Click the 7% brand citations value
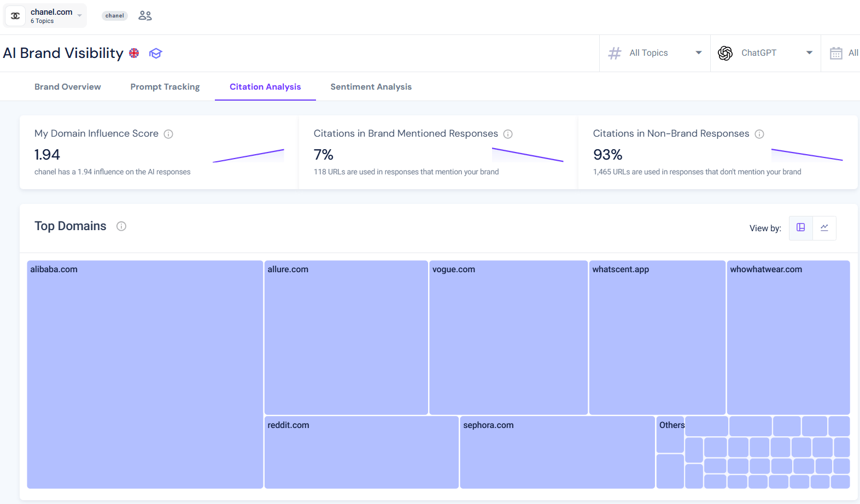 tap(324, 155)
